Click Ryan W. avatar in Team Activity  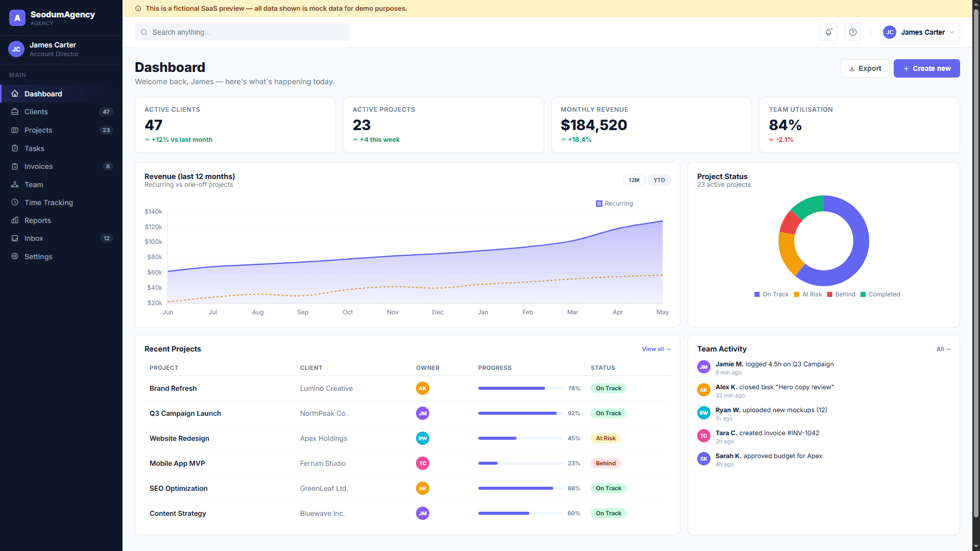pos(704,413)
